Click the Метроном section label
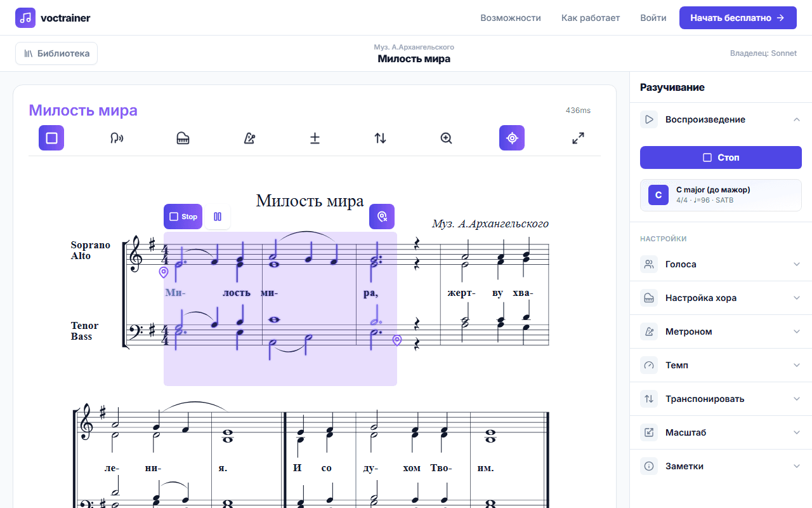812x508 pixels. (x=689, y=331)
